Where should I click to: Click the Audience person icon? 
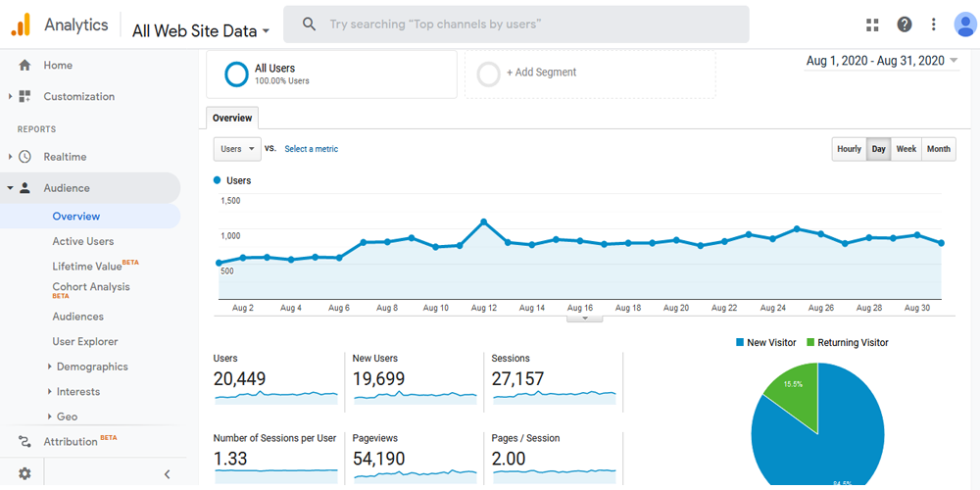[x=24, y=188]
